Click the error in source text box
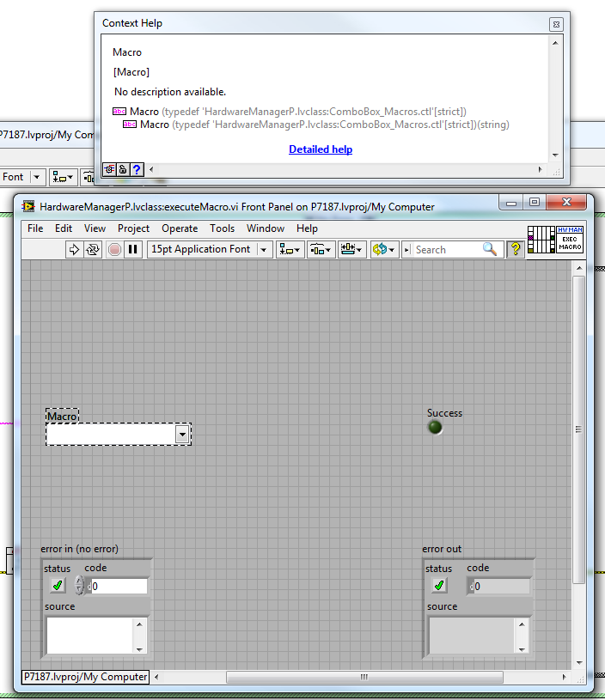 90,636
